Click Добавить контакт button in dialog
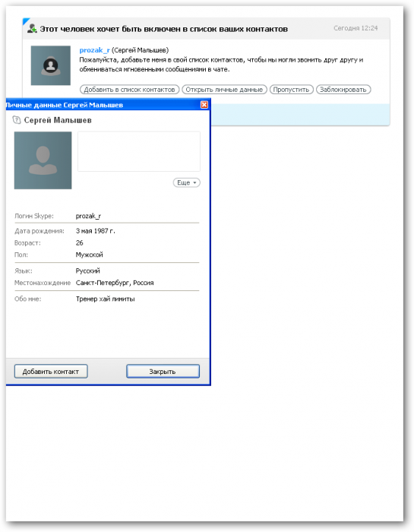The image size is (414, 532). 51,372
